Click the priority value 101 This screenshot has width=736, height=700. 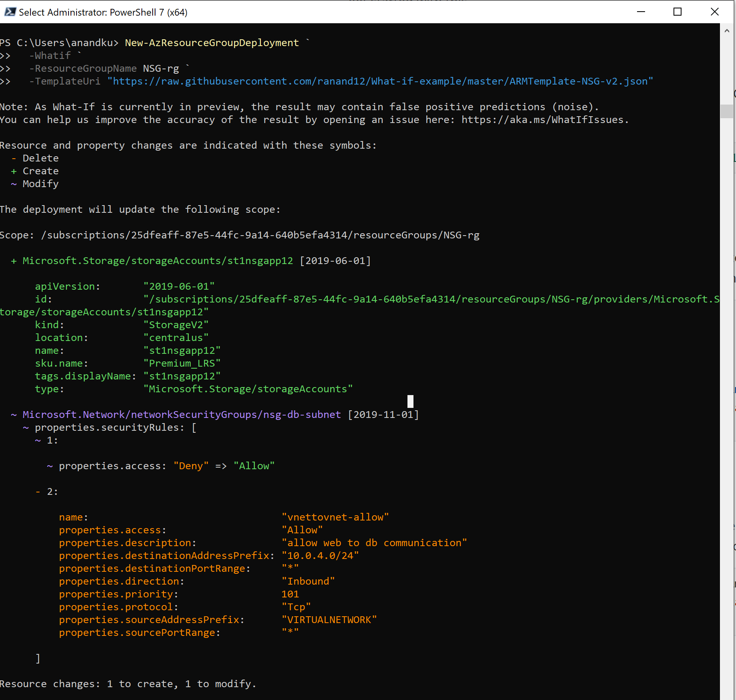290,594
